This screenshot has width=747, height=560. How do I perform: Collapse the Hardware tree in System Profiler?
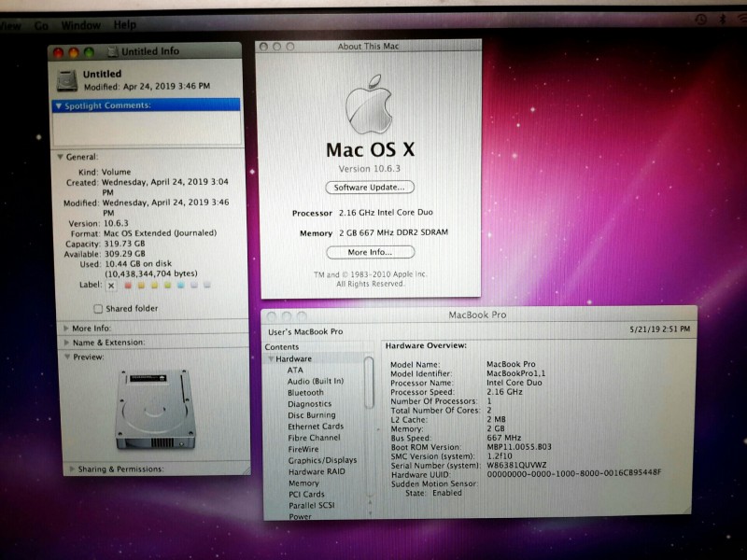pos(271,358)
